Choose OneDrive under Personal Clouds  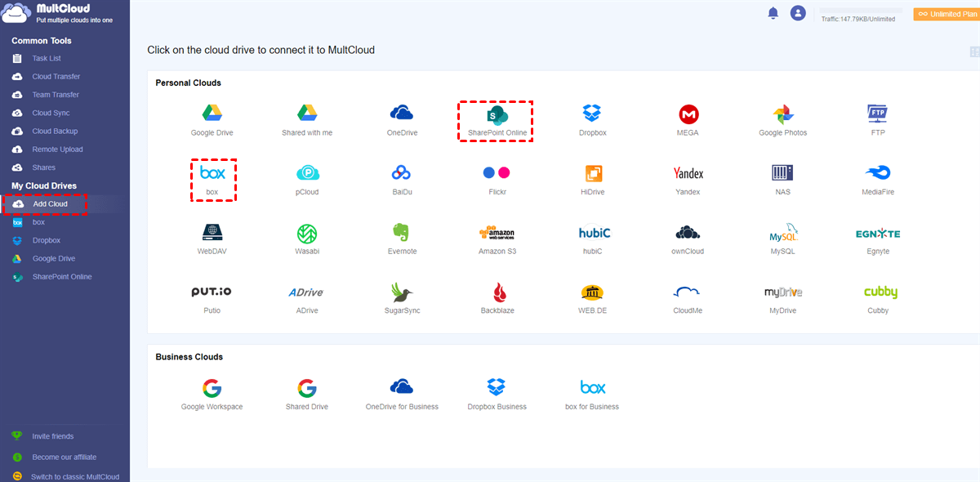point(402,121)
